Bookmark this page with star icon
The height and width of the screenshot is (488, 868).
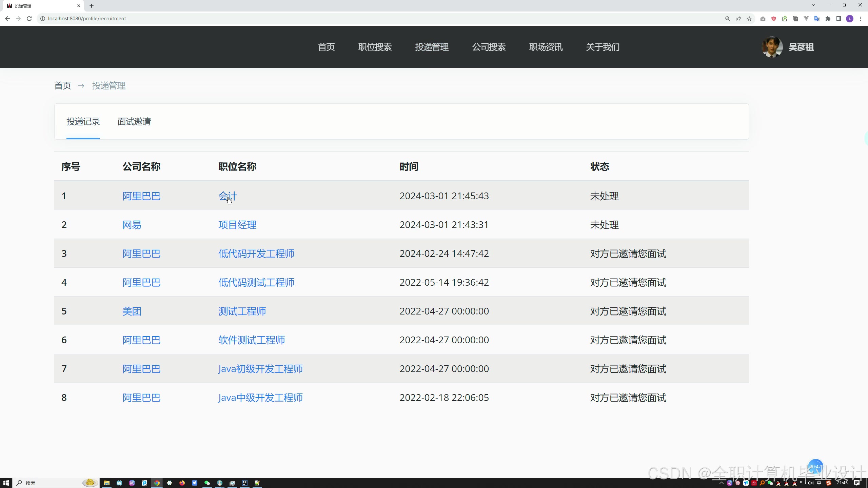[749, 19]
